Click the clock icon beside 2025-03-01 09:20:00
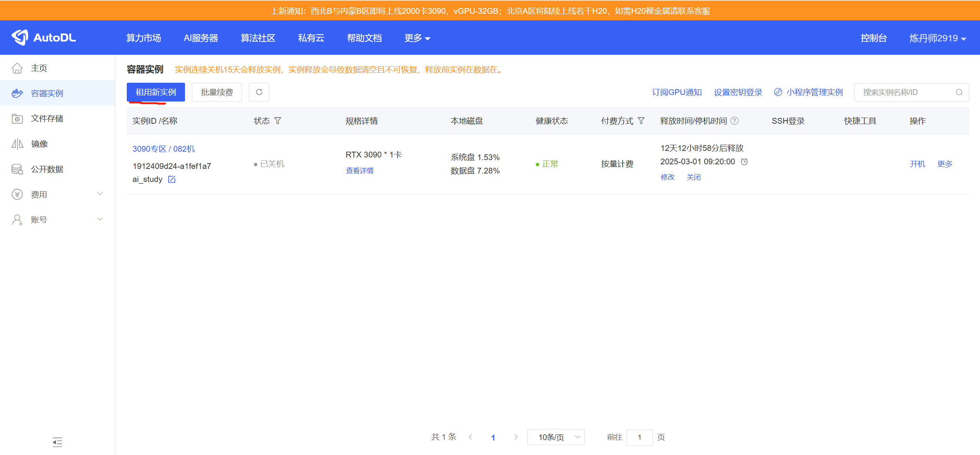980x455 pixels. pyautogui.click(x=744, y=162)
